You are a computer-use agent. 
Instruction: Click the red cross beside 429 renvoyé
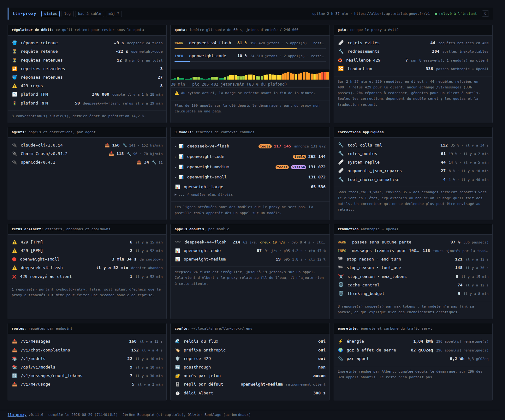[x=14, y=277]
